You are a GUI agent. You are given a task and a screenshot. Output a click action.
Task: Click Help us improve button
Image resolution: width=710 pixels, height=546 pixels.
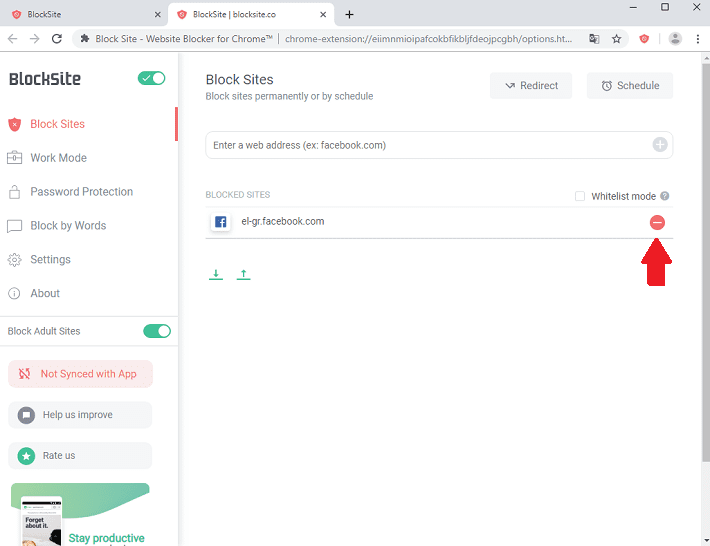[80, 415]
